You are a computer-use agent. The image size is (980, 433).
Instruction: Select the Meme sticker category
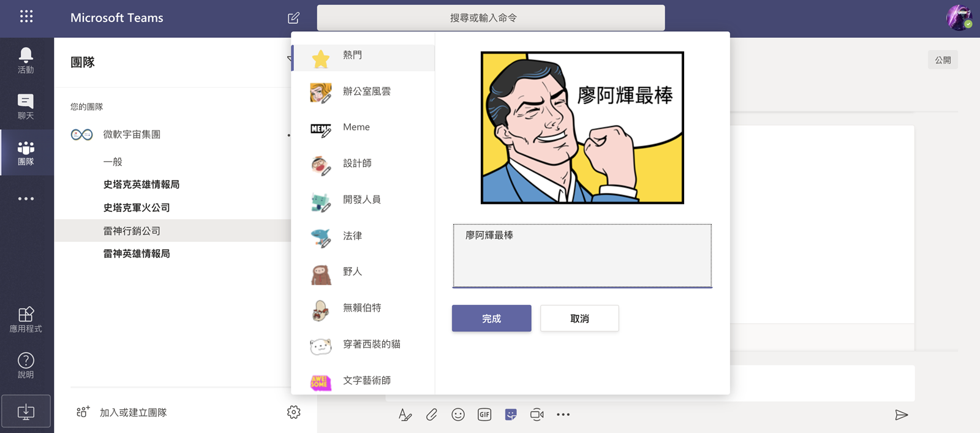pyautogui.click(x=356, y=127)
